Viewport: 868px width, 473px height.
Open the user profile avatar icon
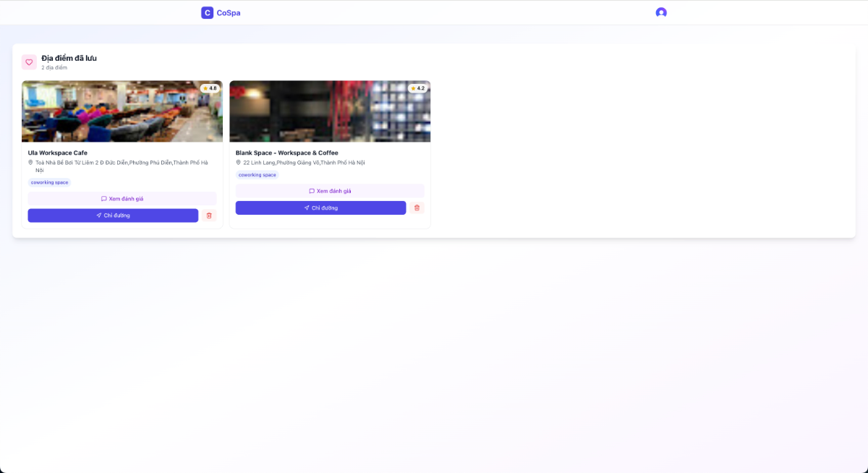tap(660, 12)
